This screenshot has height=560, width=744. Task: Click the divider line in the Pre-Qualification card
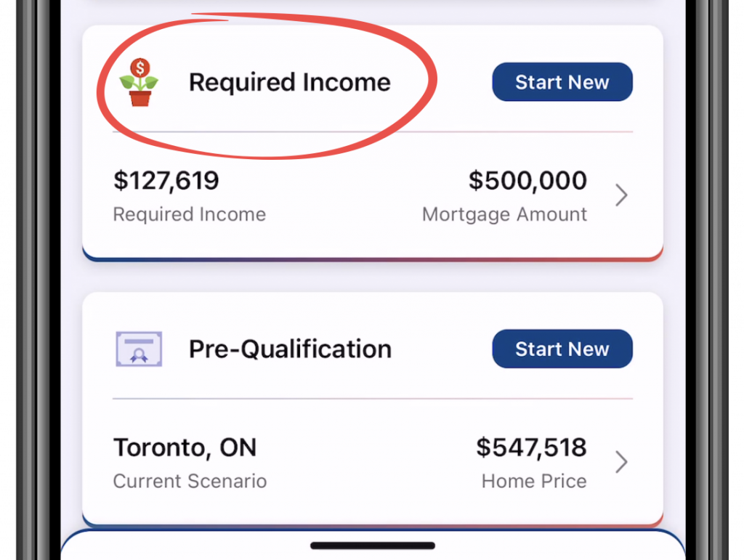point(373,399)
